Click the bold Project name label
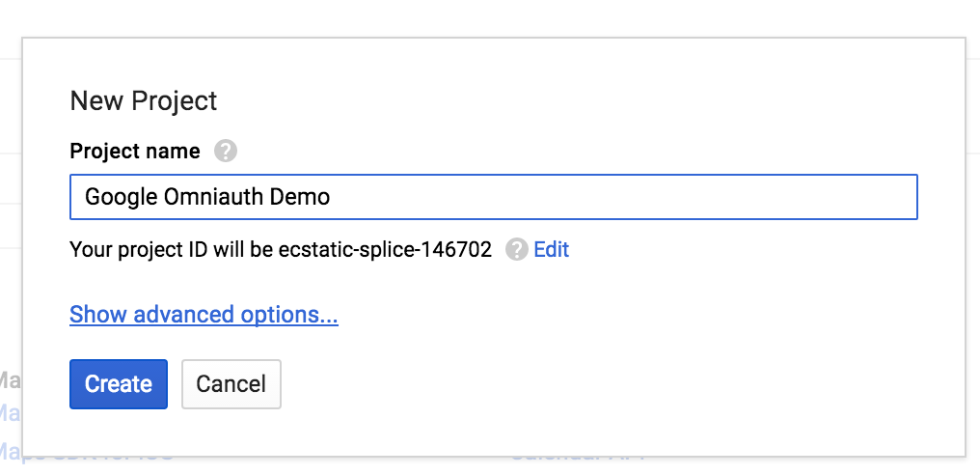 [x=135, y=151]
